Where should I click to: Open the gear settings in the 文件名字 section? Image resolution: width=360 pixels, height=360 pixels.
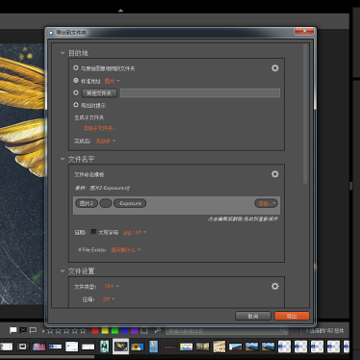click(275, 174)
